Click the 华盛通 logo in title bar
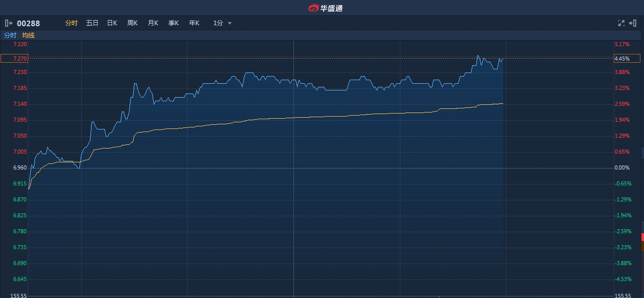644x298 pixels. tap(325, 8)
